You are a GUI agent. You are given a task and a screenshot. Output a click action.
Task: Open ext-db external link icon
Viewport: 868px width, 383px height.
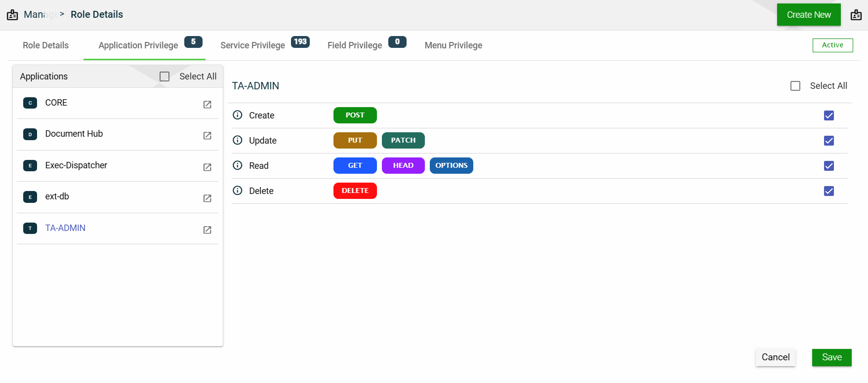tap(207, 198)
